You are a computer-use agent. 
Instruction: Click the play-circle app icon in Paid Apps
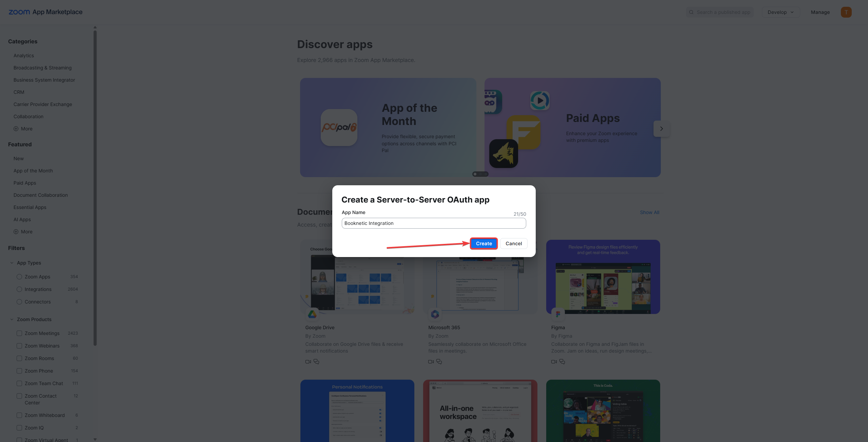click(x=540, y=101)
